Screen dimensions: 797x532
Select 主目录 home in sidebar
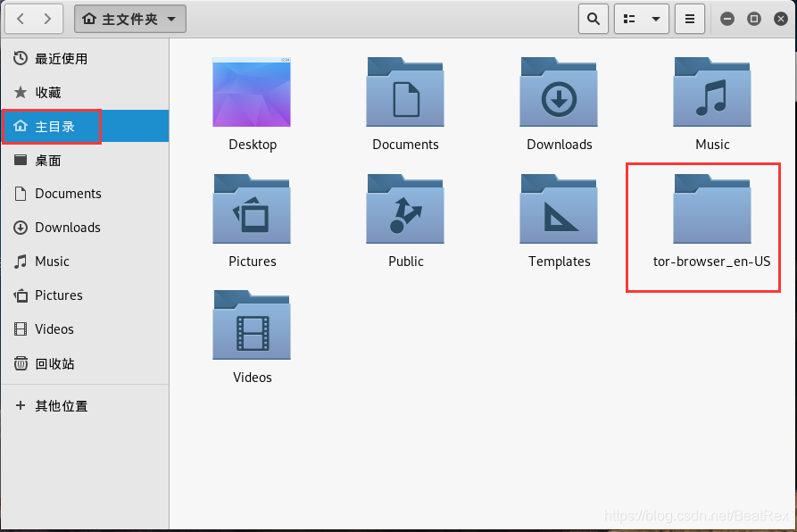coord(85,126)
